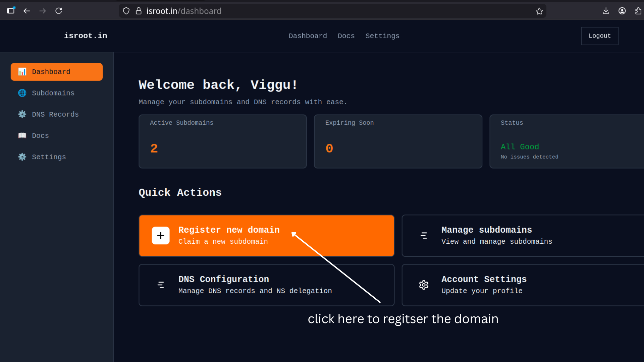Image resolution: width=644 pixels, height=362 pixels.
Task: Click the gear icon beside DNS Records
Action: click(x=22, y=114)
